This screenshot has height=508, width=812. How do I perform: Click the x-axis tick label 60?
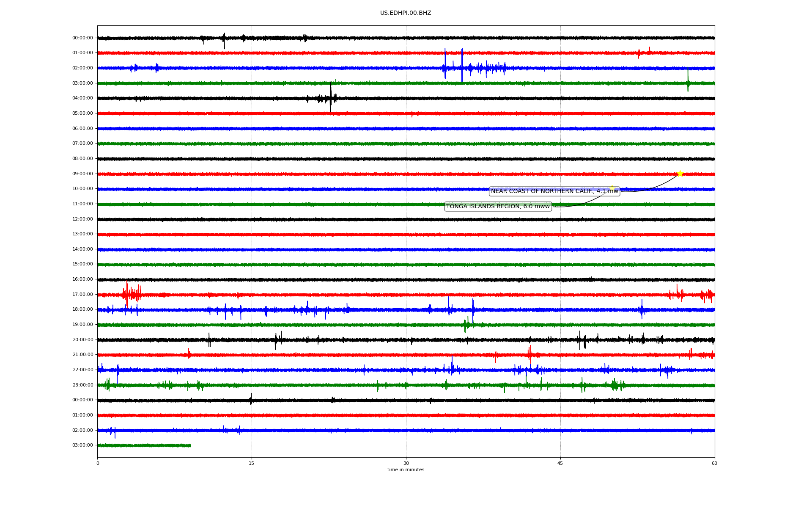click(x=714, y=463)
